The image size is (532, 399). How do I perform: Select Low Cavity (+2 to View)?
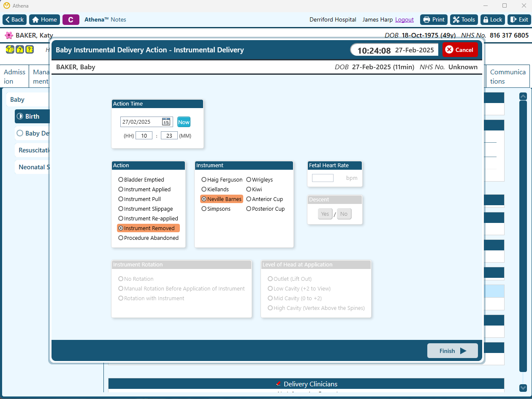299,288
